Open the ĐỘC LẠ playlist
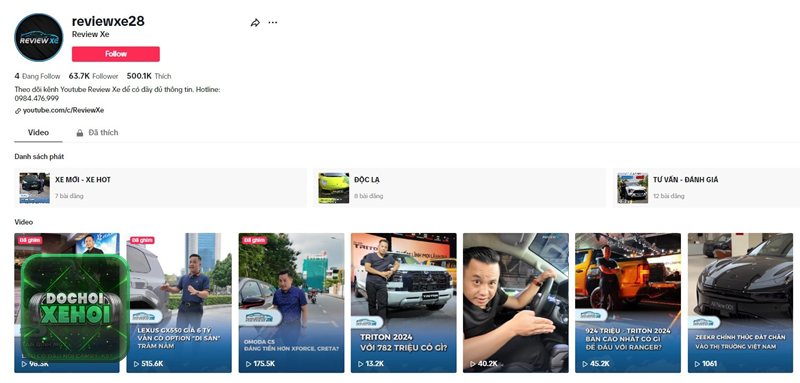Viewport: 800px width, 383px height. tap(459, 188)
